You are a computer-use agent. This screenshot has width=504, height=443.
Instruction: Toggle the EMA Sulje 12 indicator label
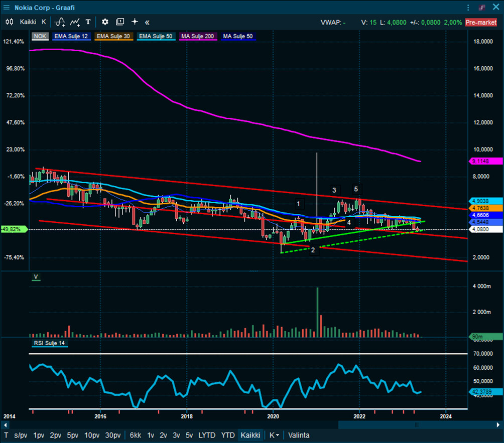tap(71, 36)
